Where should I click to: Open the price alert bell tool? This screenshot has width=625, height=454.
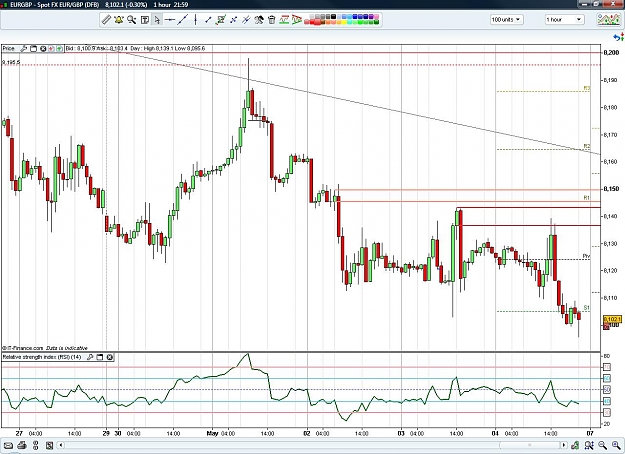tap(119, 20)
